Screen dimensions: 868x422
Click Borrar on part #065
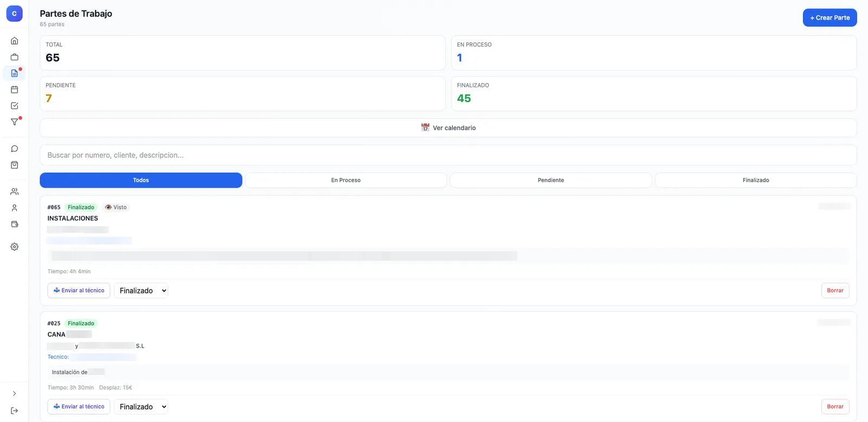pyautogui.click(x=835, y=291)
